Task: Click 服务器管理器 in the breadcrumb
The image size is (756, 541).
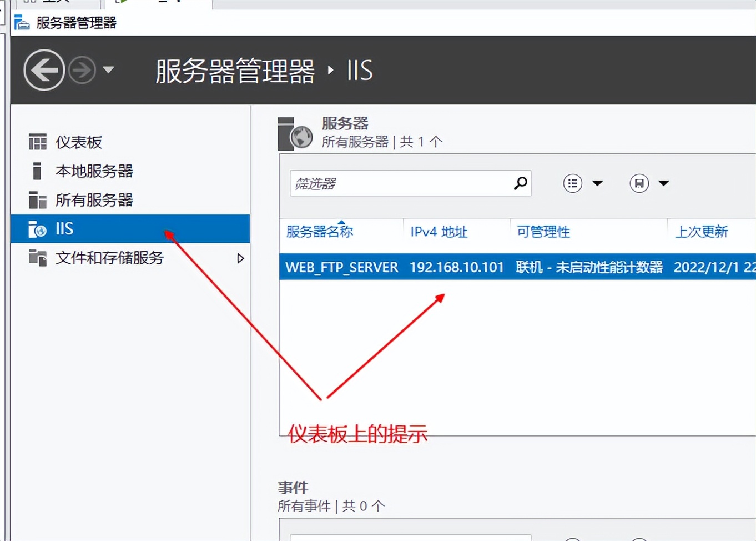Action: coord(234,71)
